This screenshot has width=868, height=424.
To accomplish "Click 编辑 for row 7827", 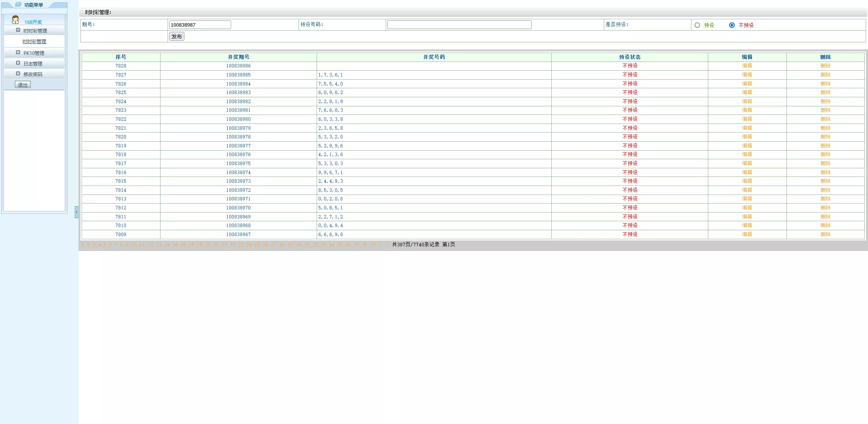I will point(747,75).
